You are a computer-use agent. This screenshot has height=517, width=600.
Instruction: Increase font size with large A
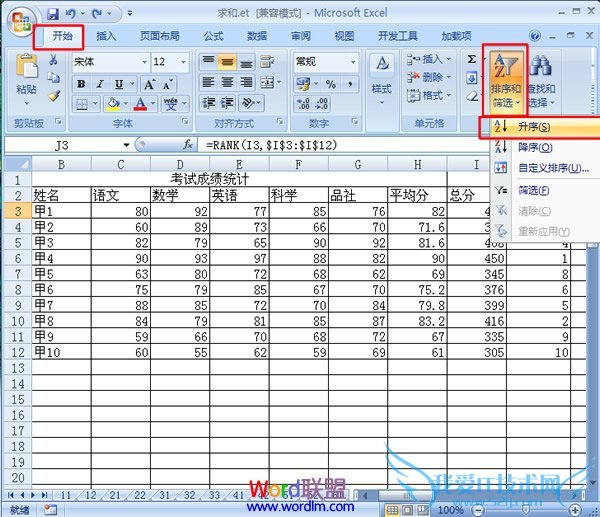[149, 84]
